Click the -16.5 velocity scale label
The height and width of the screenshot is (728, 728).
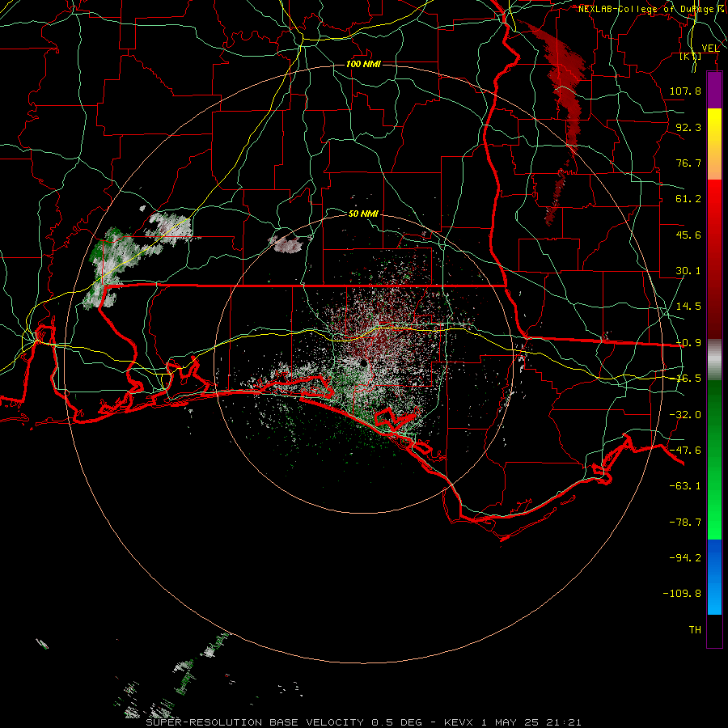coord(688,379)
